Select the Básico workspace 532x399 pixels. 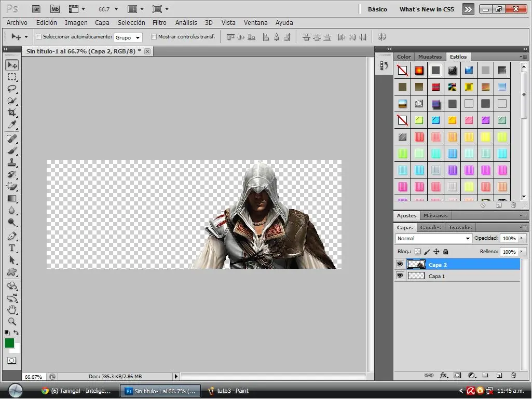377,9
